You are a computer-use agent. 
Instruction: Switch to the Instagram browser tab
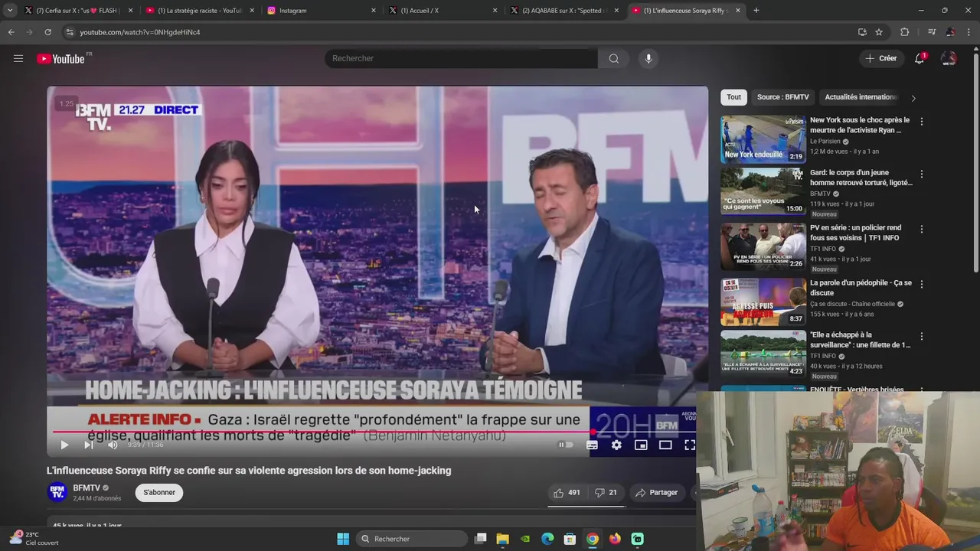pyautogui.click(x=322, y=11)
